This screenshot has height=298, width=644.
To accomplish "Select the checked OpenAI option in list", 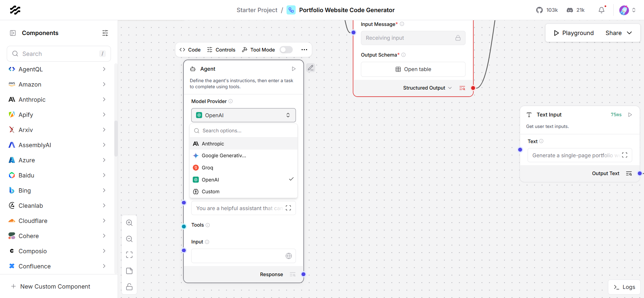I will (243, 179).
